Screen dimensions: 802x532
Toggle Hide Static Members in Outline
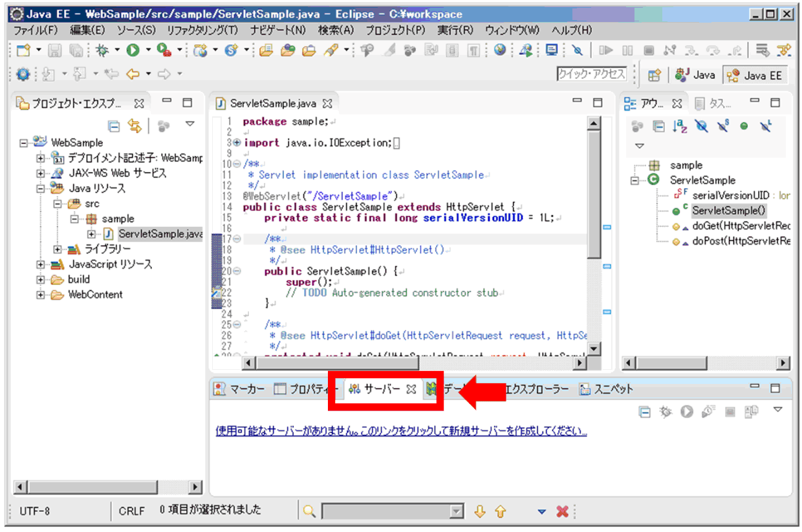(722, 126)
